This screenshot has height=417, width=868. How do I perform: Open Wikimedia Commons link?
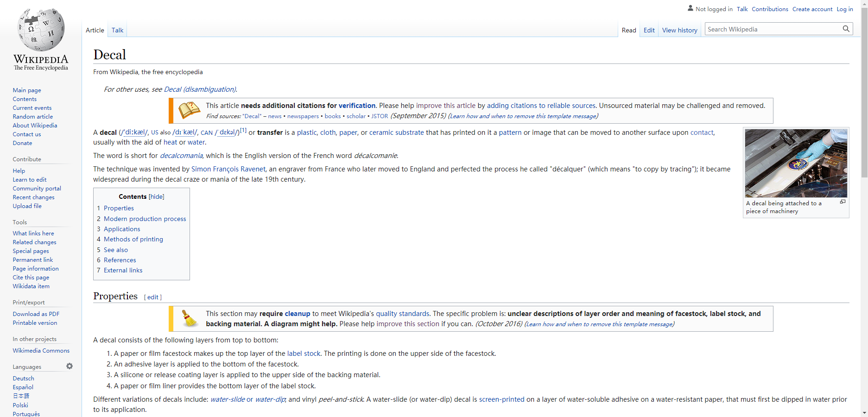[x=41, y=351]
